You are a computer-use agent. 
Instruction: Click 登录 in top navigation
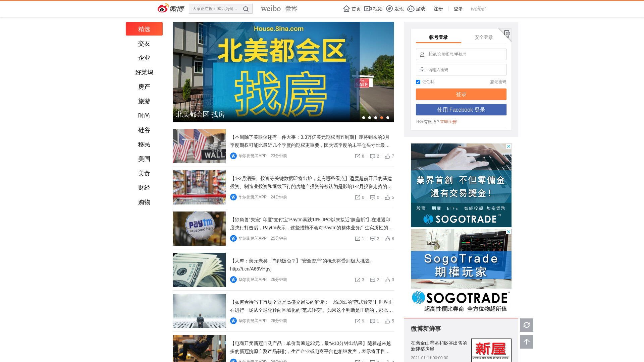click(x=458, y=9)
